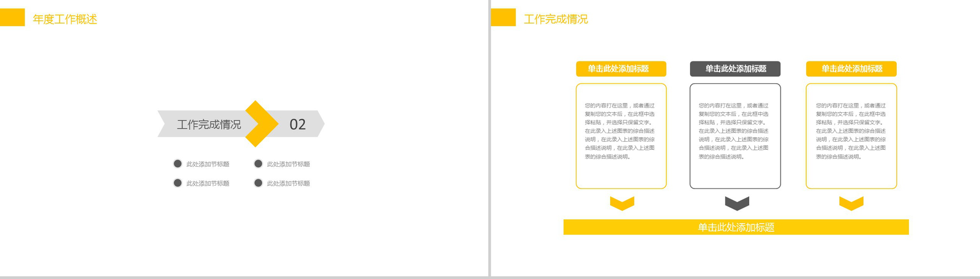Click the right slide heading 工作完成情况
This screenshot has height=279, width=980.
tap(556, 19)
